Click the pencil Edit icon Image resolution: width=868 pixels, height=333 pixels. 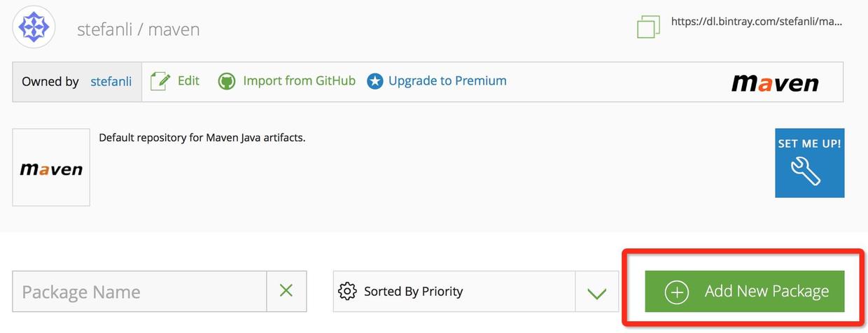(160, 81)
